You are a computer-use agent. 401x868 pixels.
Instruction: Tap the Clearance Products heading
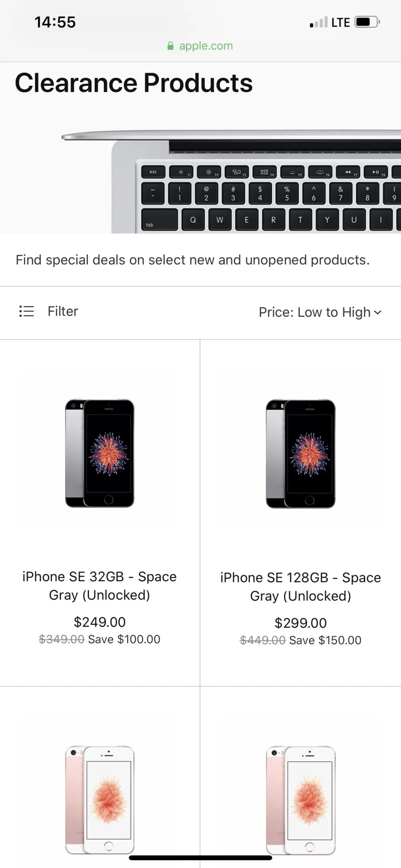point(134,82)
